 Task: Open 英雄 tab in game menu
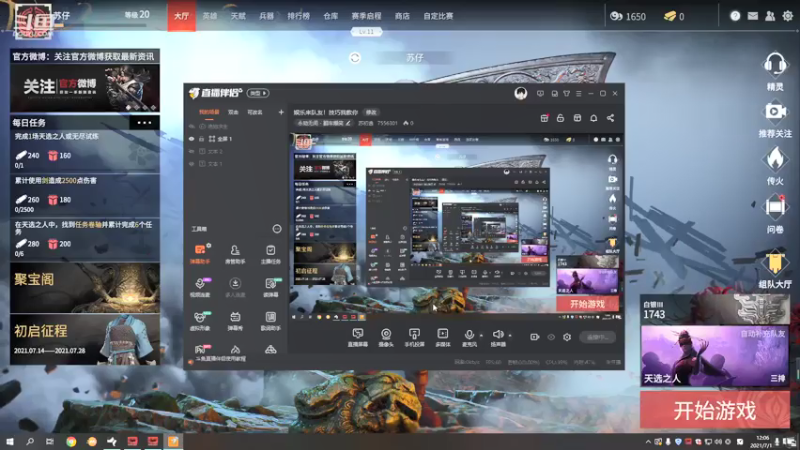[x=210, y=16]
